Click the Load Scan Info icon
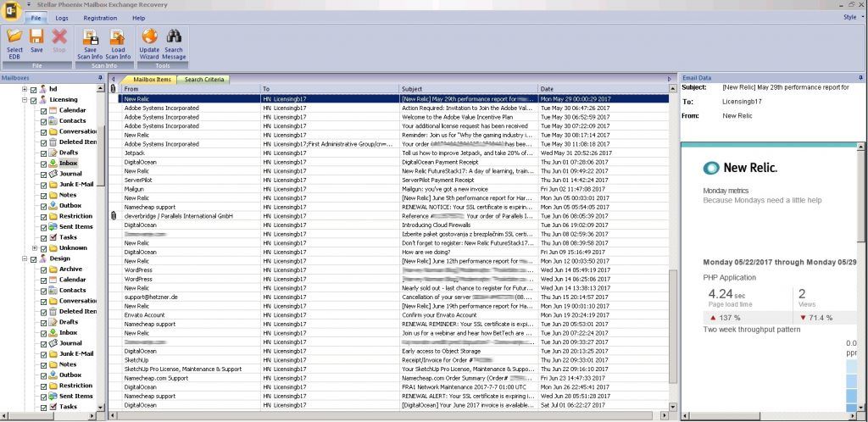This screenshot has width=868, height=422. 118,37
